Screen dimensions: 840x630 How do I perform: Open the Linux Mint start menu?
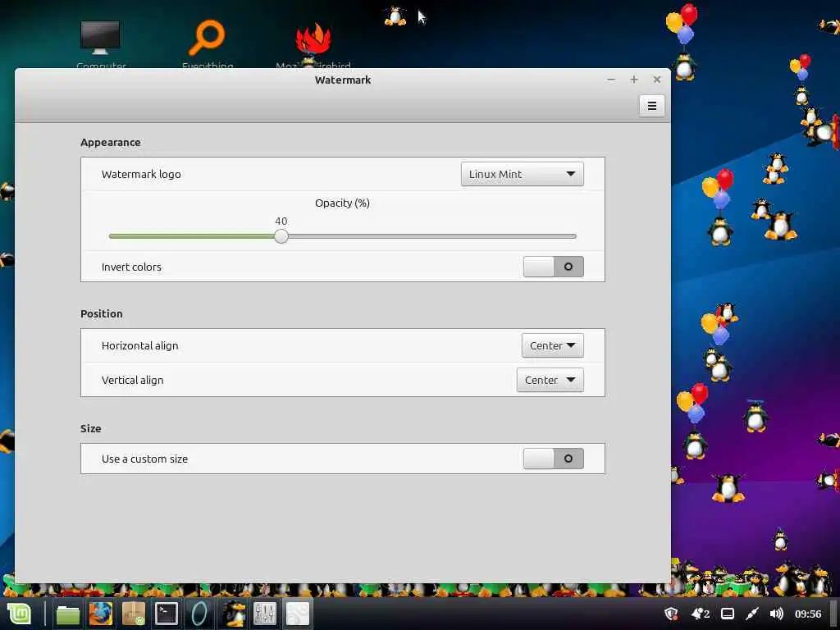tap(20, 614)
